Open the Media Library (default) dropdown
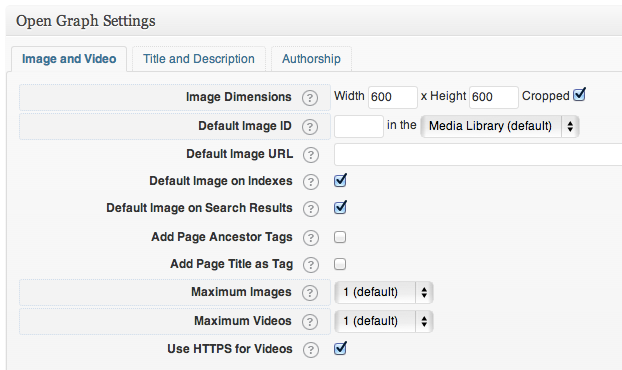 coord(500,126)
